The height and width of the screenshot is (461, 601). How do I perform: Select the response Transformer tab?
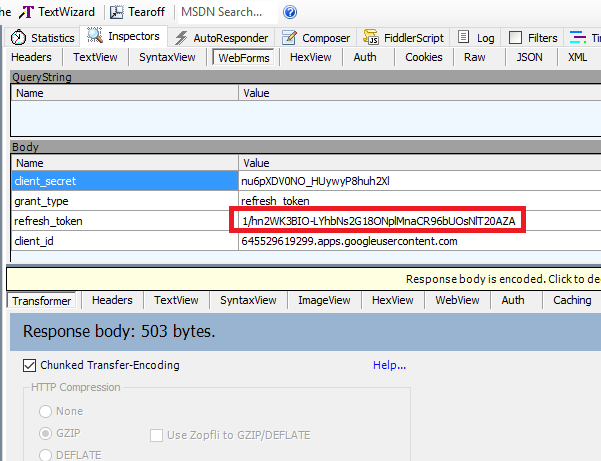click(x=41, y=301)
